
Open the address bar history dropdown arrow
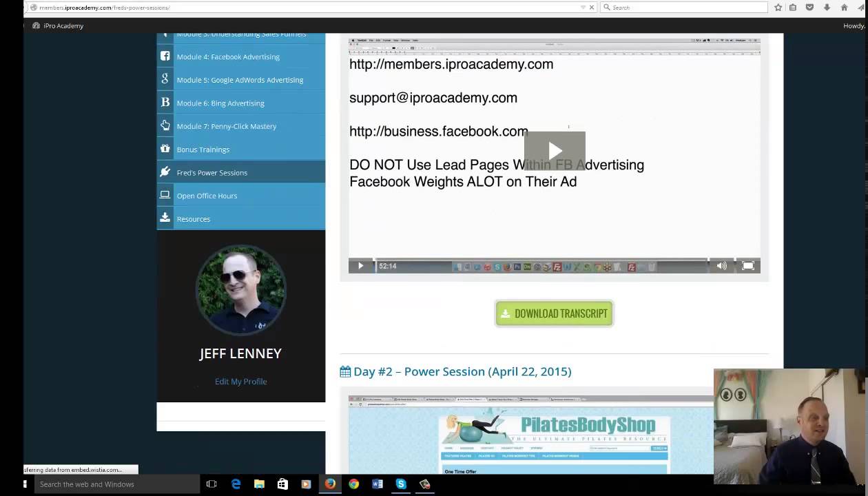[583, 8]
